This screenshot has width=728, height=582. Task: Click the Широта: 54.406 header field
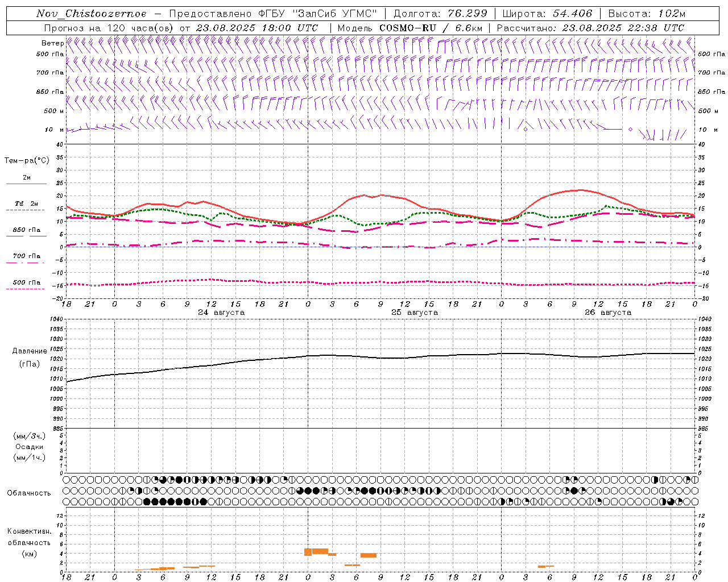pyautogui.click(x=547, y=14)
